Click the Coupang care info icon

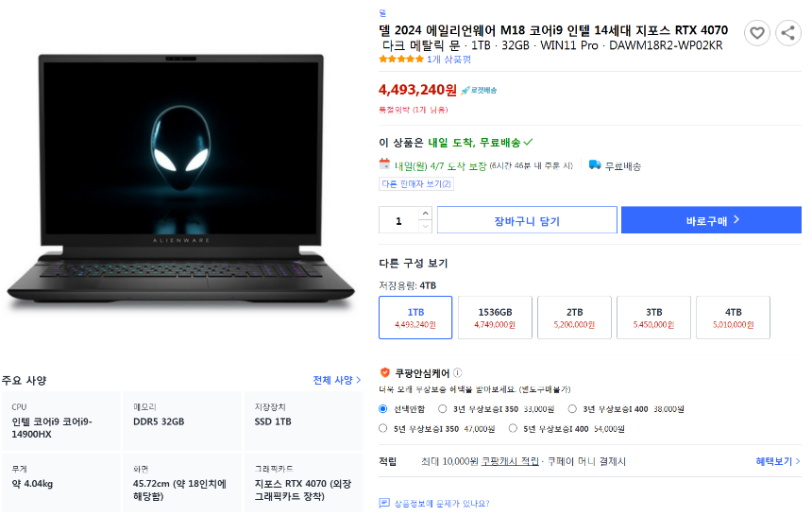[457, 373]
